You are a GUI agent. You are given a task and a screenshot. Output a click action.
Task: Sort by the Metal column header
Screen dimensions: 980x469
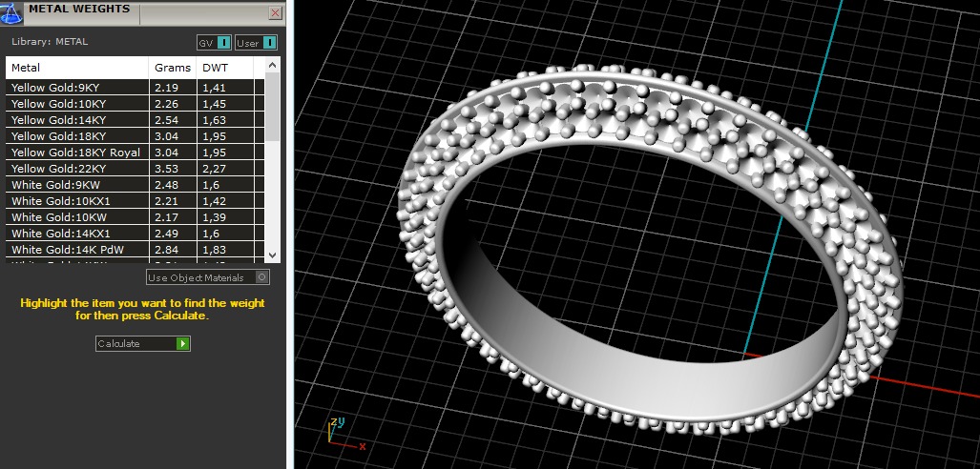click(x=77, y=68)
